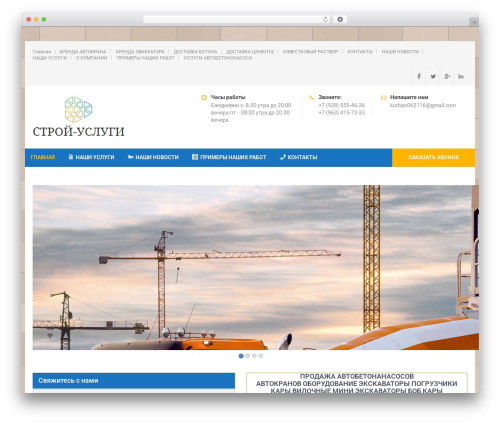500x423 pixels.
Task: Open the ДОСТАВКА ЦЕМЕНТА top link
Action: point(250,52)
